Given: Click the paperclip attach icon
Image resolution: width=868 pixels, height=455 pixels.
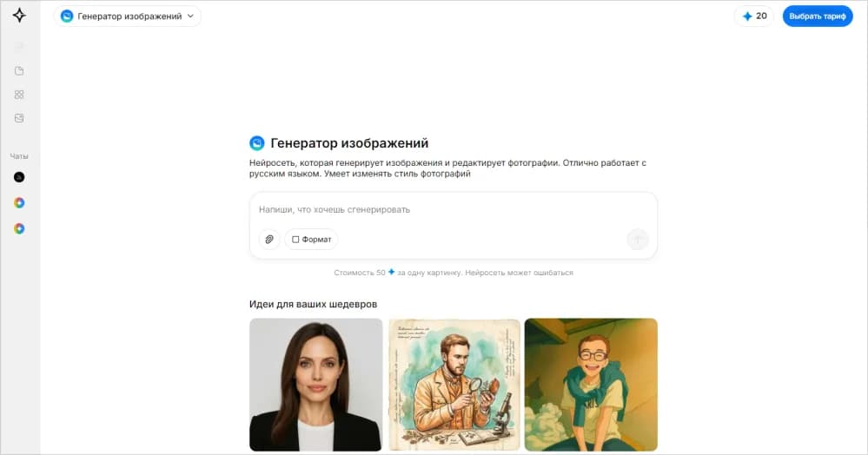Looking at the screenshot, I should coord(269,239).
